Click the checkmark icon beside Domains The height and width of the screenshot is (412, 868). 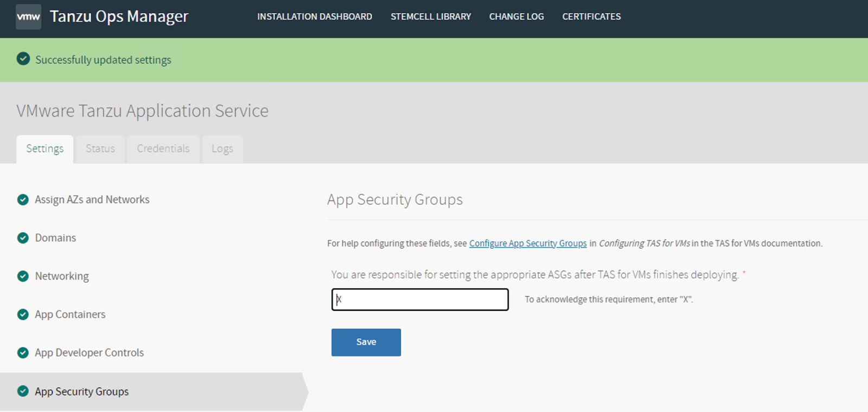(x=23, y=237)
